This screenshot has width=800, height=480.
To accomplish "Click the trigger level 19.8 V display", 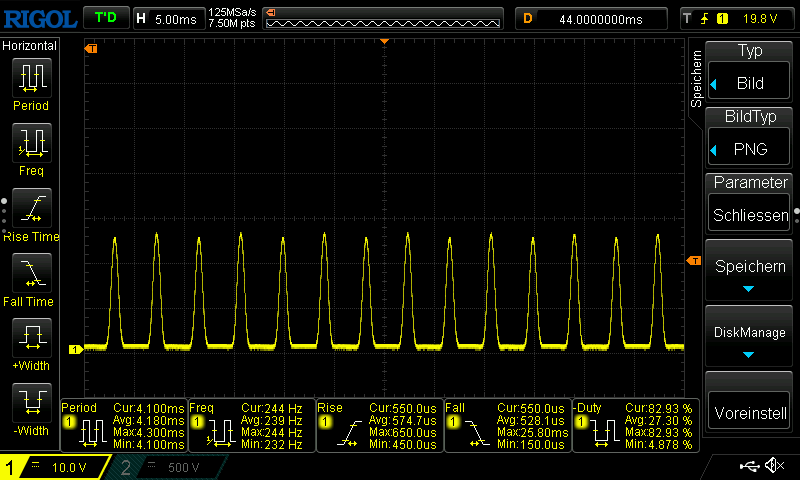I will (x=760, y=19).
